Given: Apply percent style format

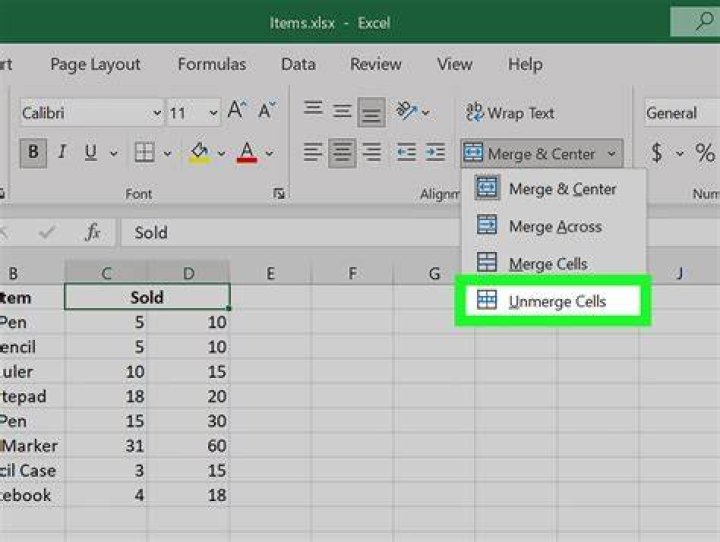Looking at the screenshot, I should point(705,152).
